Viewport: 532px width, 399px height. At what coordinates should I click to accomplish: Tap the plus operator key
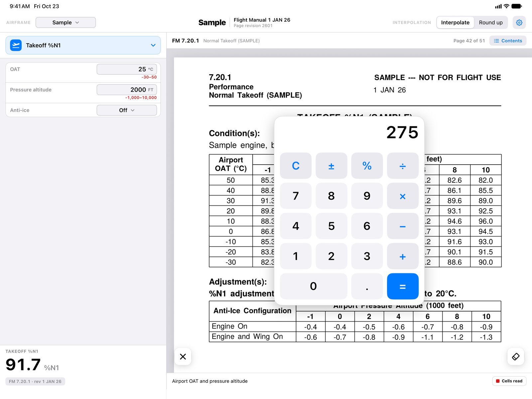403,256
